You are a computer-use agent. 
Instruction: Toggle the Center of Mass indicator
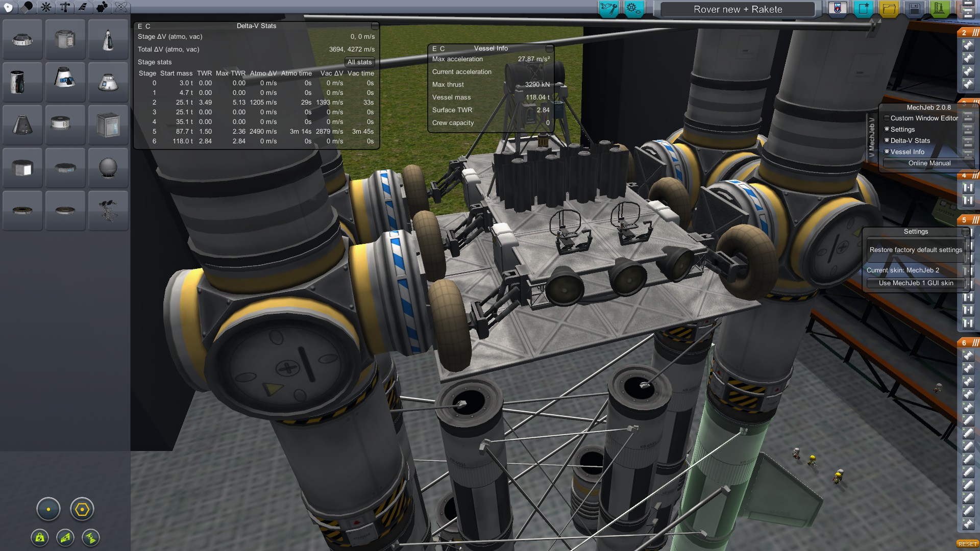pyautogui.click(x=40, y=537)
